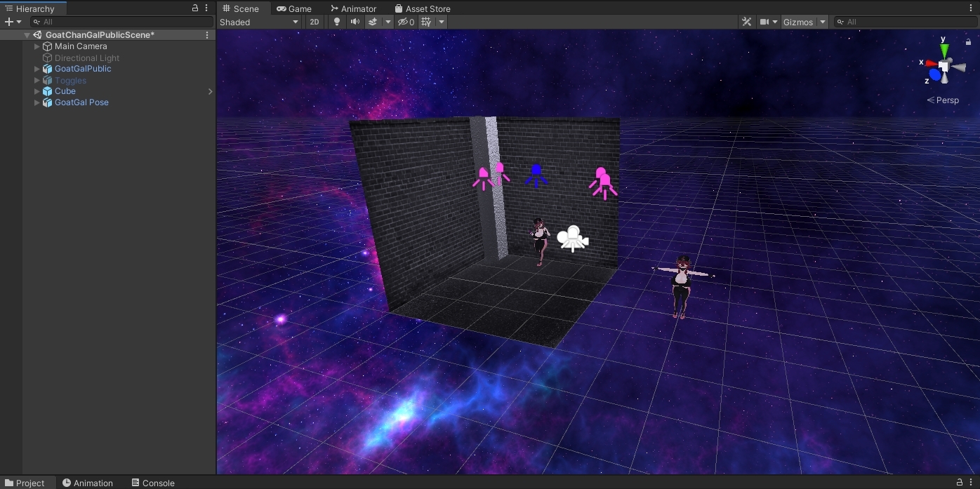The image size is (980, 489).
Task: Switch to the Game tab
Action: click(294, 8)
